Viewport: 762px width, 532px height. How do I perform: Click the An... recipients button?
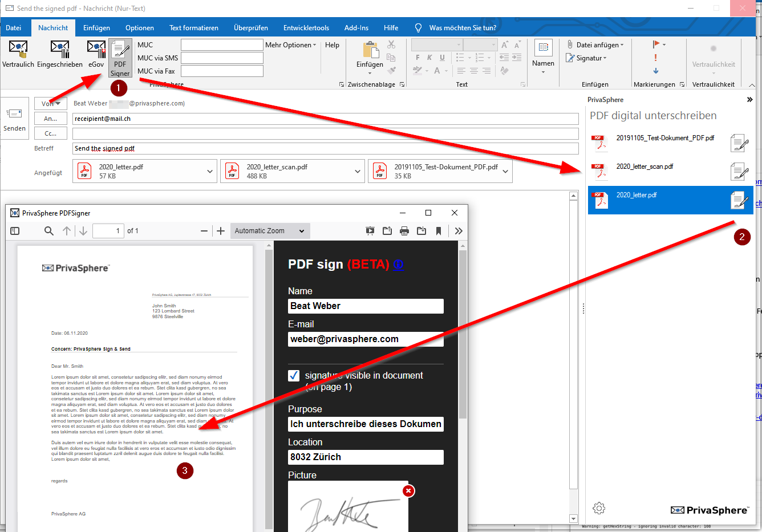click(x=51, y=119)
